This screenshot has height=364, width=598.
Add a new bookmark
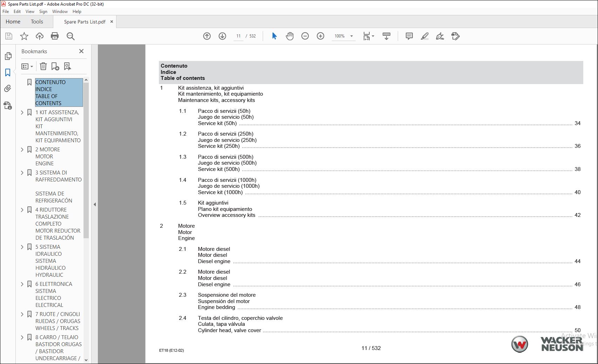point(55,66)
